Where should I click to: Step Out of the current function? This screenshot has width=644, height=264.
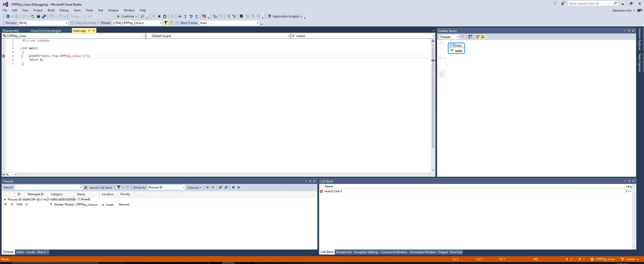click(196, 16)
